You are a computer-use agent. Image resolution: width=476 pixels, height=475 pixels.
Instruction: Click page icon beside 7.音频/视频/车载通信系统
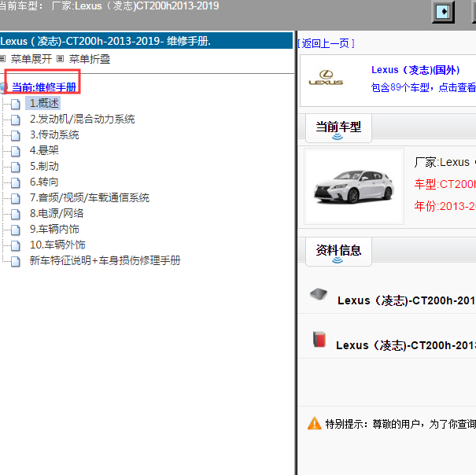pos(15,198)
